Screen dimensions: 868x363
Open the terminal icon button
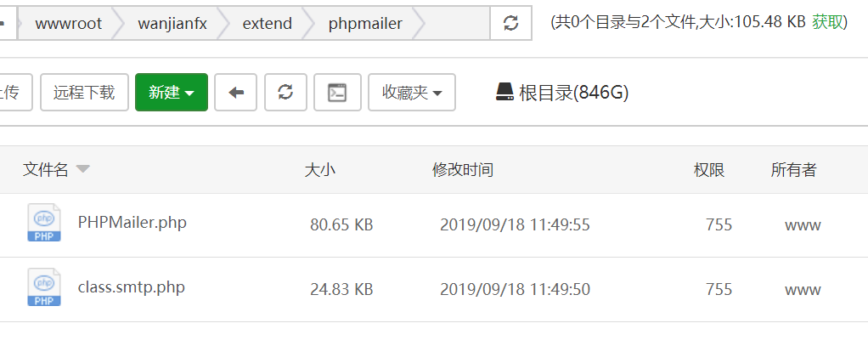(337, 93)
